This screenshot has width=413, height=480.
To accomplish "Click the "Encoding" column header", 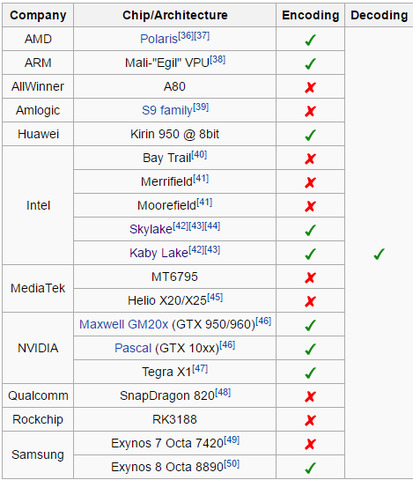I will 310,15.
